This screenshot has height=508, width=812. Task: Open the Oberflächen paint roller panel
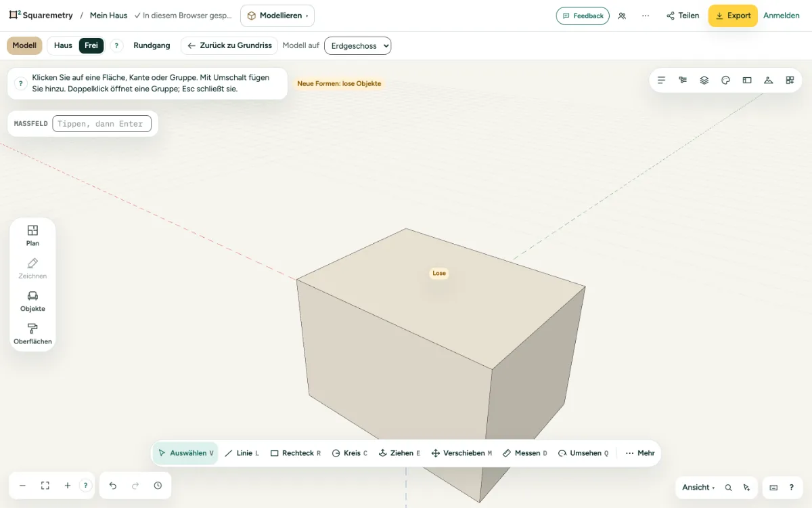(32, 335)
